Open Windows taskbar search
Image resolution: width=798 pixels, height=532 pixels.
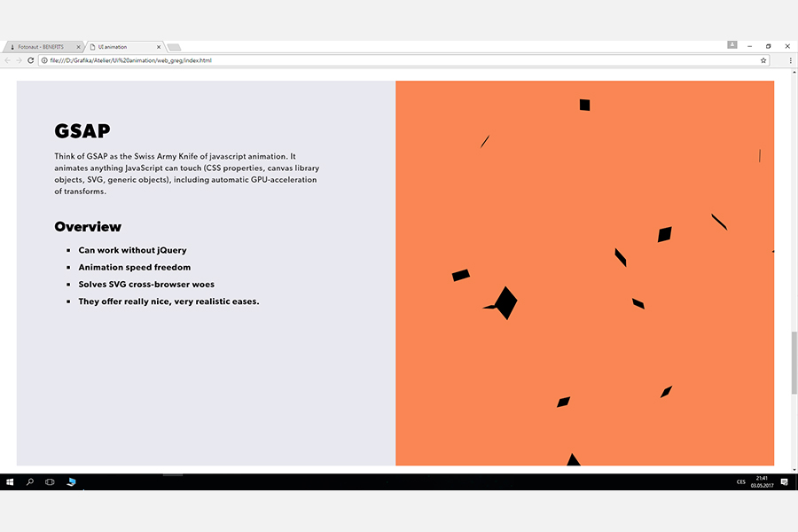30,481
